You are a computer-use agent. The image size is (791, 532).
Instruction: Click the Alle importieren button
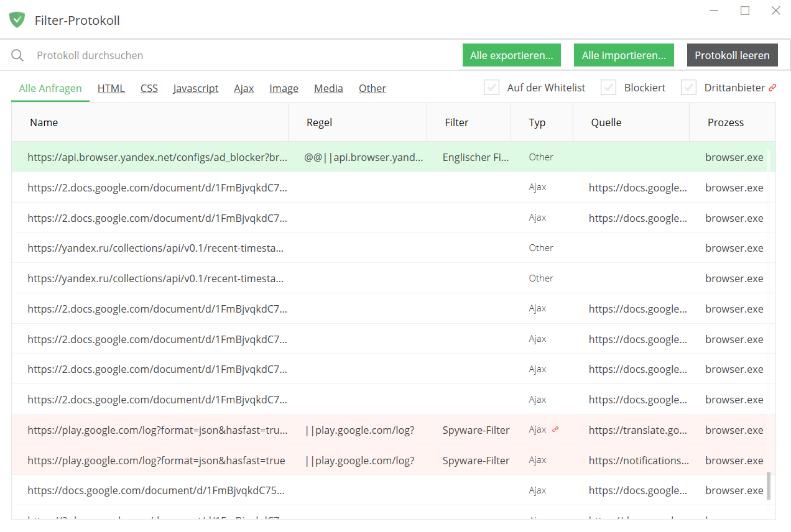[x=624, y=55]
